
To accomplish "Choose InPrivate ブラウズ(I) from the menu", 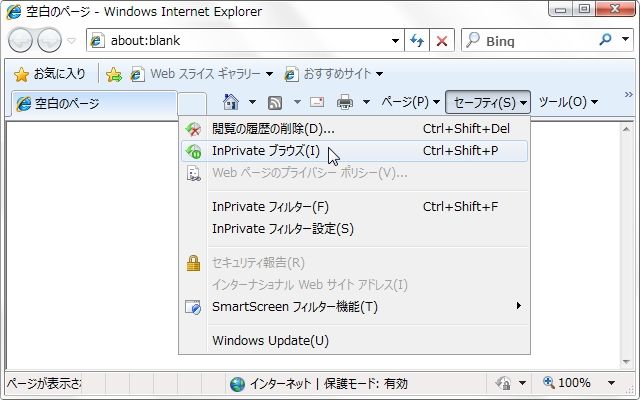I will [x=354, y=151].
